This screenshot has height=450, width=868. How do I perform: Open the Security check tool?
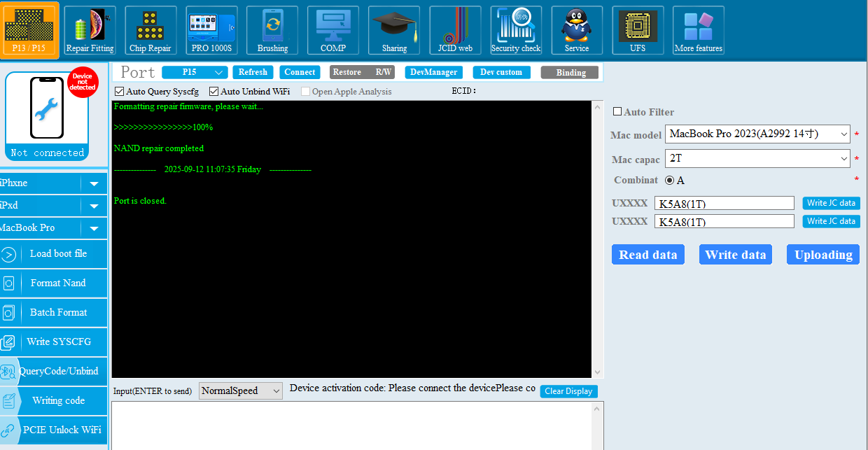516,30
